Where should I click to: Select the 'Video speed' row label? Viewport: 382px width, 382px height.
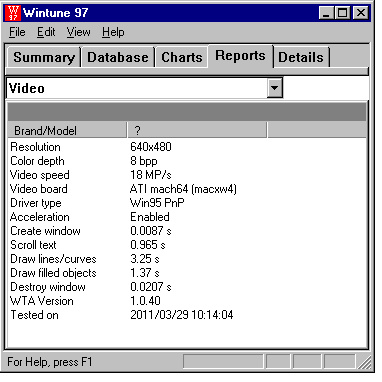tap(40, 175)
